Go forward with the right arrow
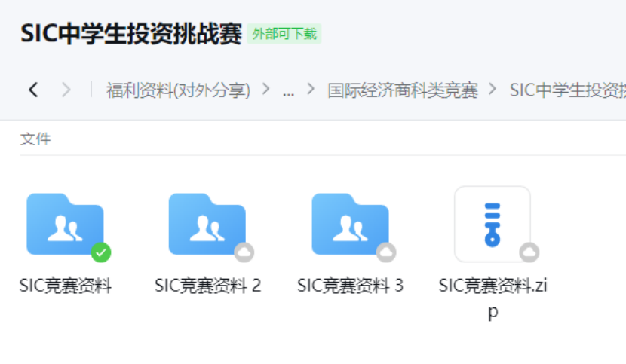The width and height of the screenshot is (626, 364). (x=66, y=90)
